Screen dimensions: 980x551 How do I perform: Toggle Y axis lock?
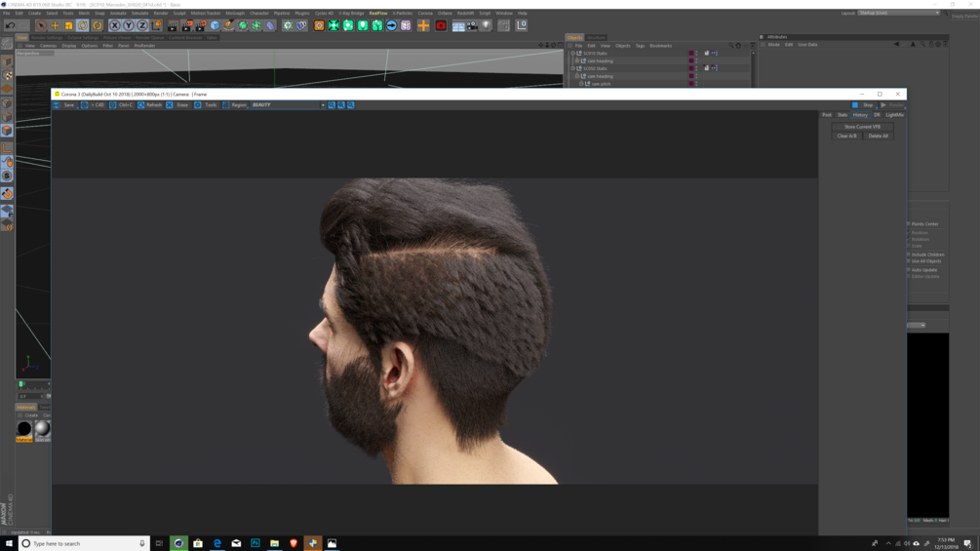[128, 25]
